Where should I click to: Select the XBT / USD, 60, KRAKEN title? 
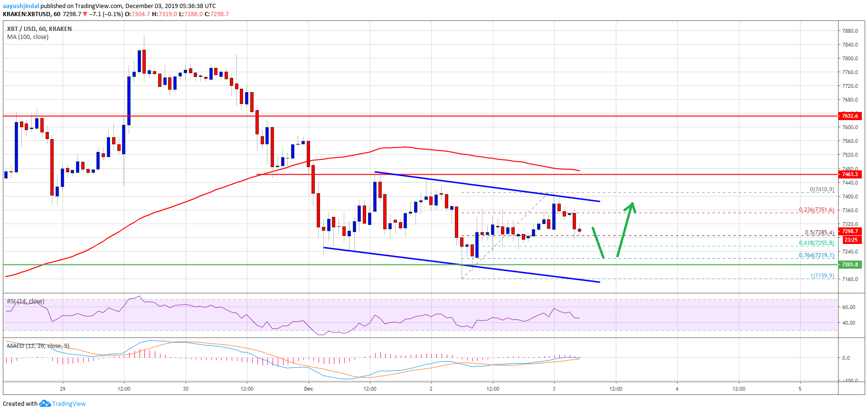(39, 28)
